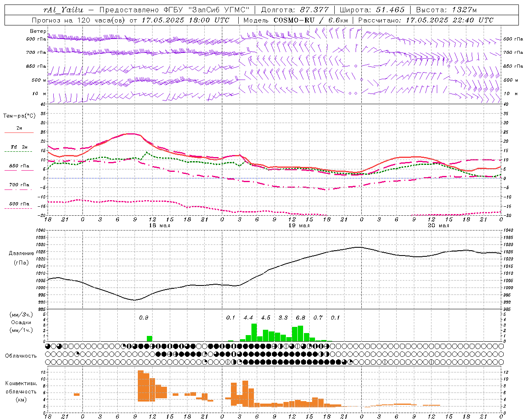525x420 pixels.
Task: Click the 0.9 precipitation total value
Action: pos(144,317)
